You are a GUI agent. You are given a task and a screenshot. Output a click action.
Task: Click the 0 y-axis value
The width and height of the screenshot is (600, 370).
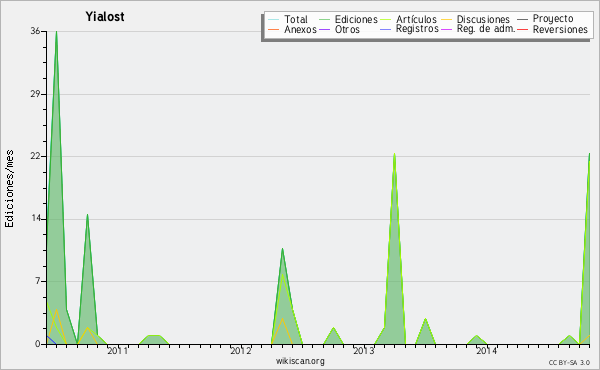[38, 344]
